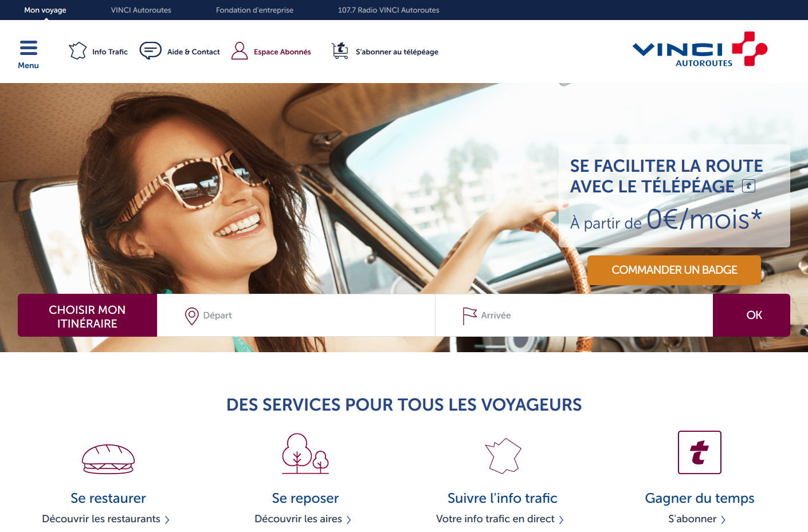Click the France outline icon above info trafic

[503, 456]
